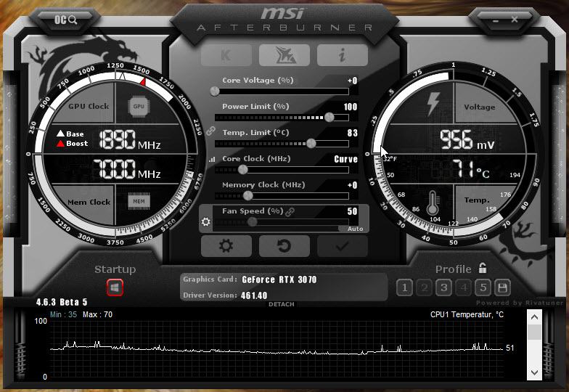
Task: Open the fan settings gear icon
Action: coord(206,221)
